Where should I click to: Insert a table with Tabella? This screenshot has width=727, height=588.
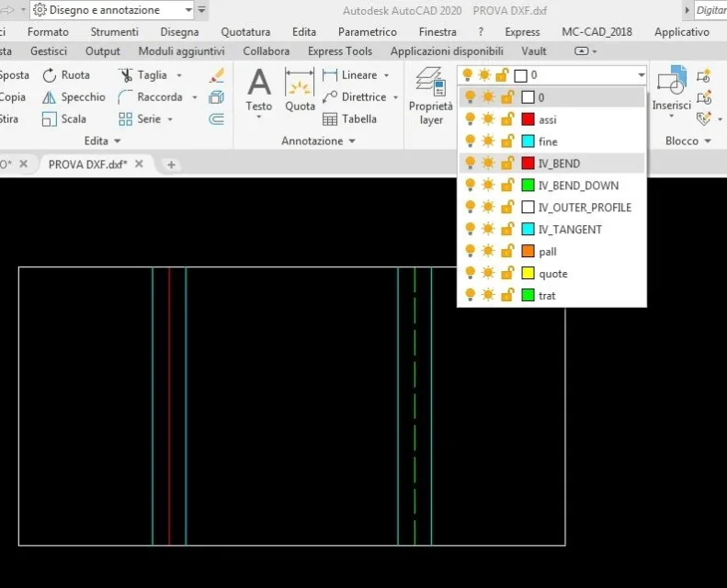tap(349, 119)
